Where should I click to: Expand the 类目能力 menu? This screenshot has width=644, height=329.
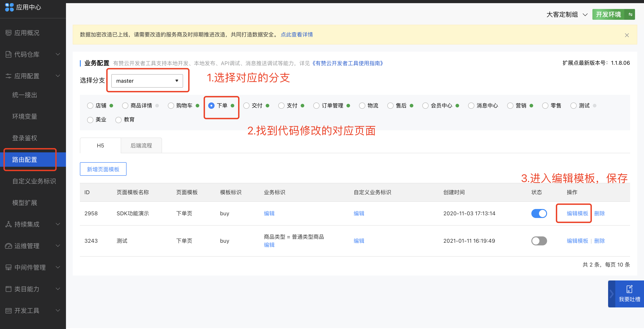[x=58, y=289]
